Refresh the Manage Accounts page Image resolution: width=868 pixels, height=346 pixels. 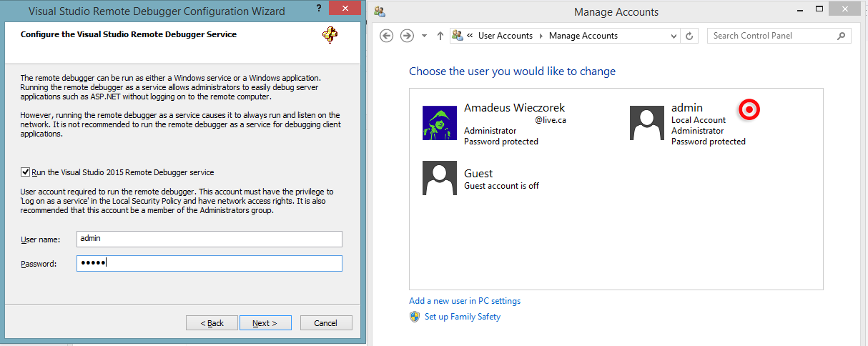(x=689, y=36)
